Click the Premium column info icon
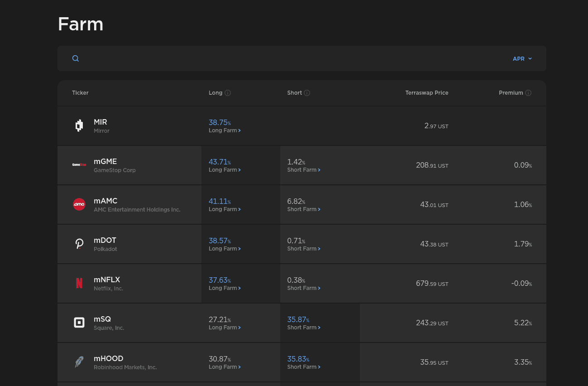The height and width of the screenshot is (386, 588). [528, 93]
